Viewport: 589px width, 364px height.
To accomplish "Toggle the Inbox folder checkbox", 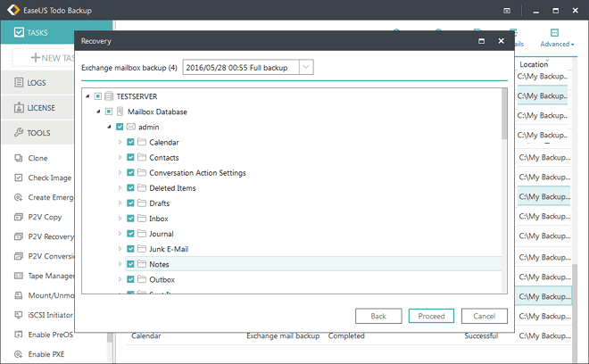I will (131, 219).
